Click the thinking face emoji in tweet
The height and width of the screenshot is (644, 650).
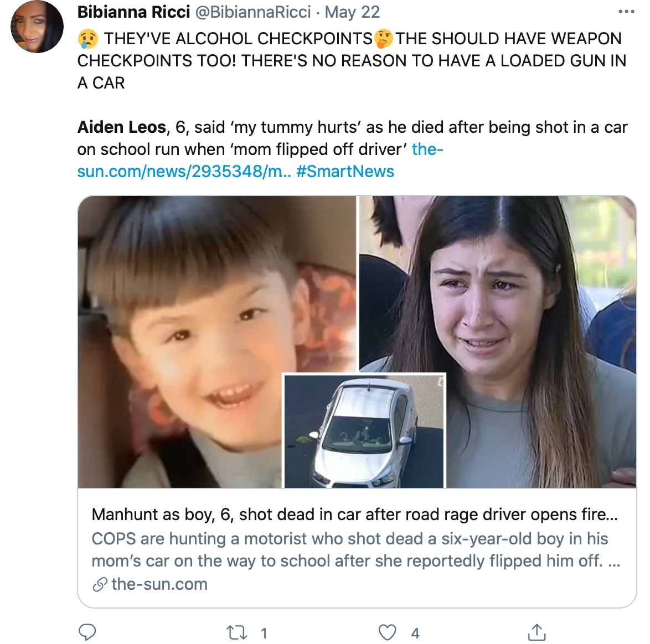point(384,39)
